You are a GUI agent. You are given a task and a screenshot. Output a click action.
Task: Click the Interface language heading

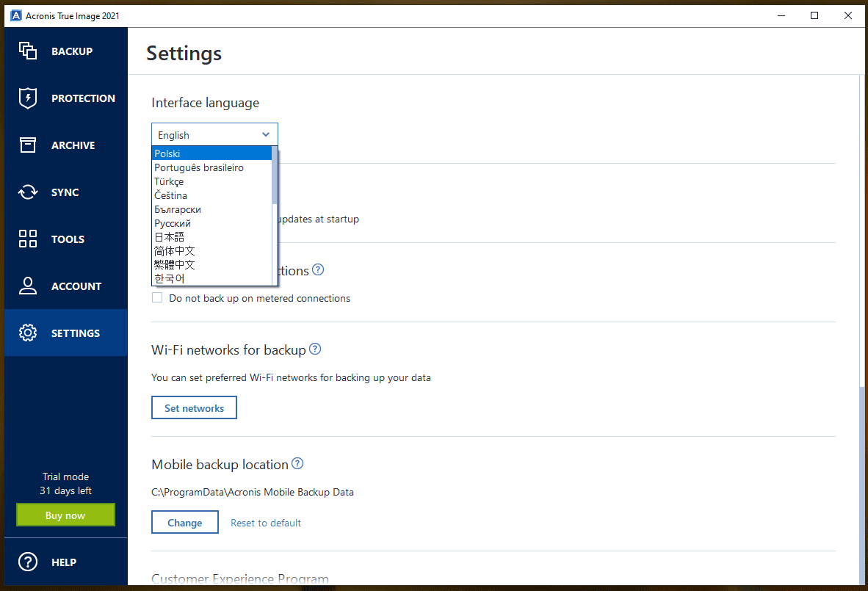pyautogui.click(x=206, y=103)
